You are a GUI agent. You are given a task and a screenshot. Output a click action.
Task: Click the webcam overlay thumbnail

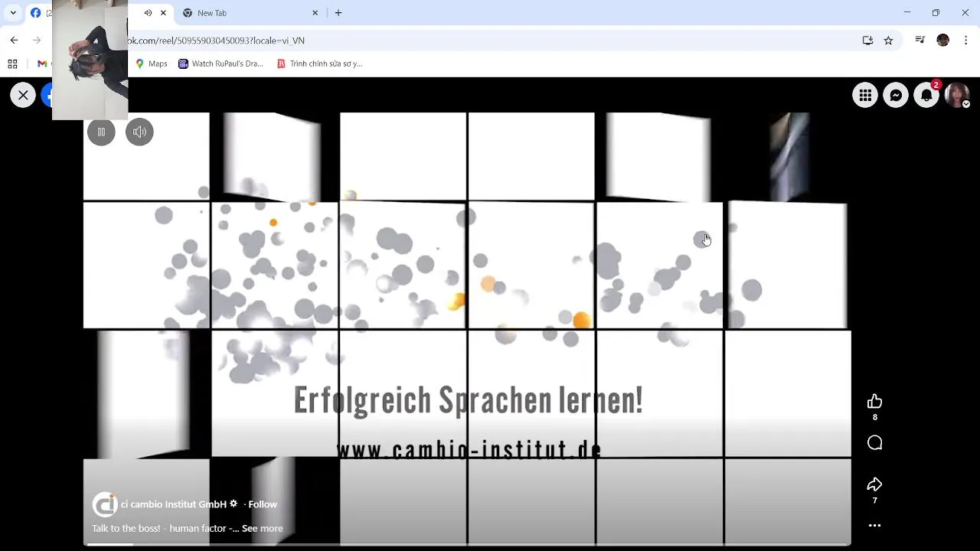(90, 60)
